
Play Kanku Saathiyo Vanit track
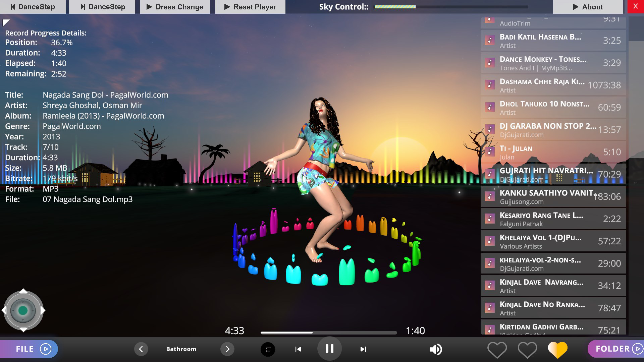click(553, 196)
